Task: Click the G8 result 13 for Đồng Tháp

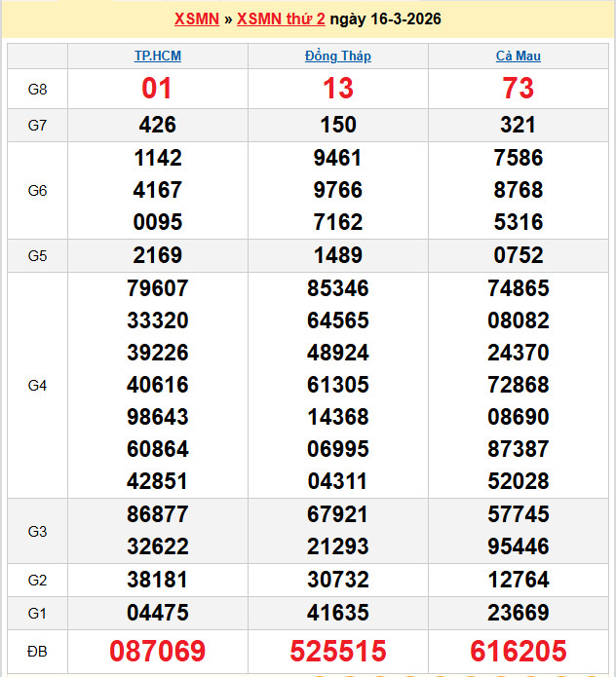Action: click(x=337, y=89)
